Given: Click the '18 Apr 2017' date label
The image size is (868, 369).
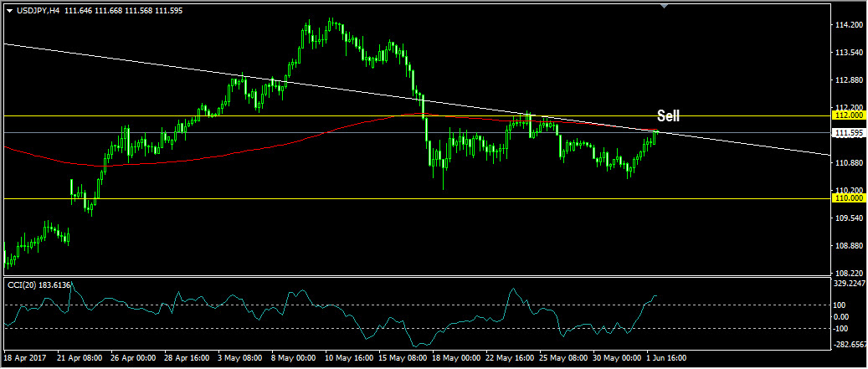Looking at the screenshot, I should (x=24, y=358).
